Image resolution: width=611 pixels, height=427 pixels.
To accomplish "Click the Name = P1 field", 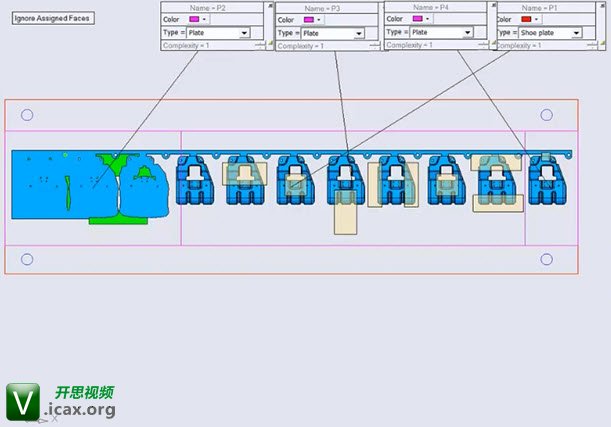I will tap(545, 8).
